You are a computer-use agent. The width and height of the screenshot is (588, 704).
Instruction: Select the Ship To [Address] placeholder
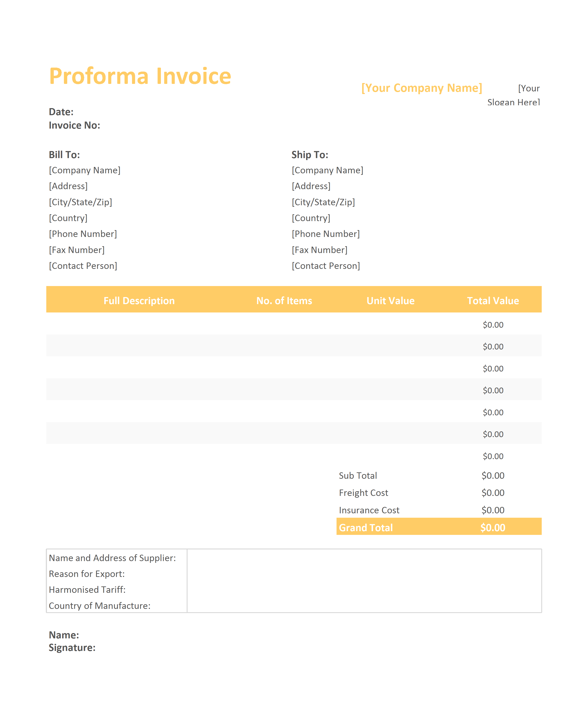pos(311,186)
